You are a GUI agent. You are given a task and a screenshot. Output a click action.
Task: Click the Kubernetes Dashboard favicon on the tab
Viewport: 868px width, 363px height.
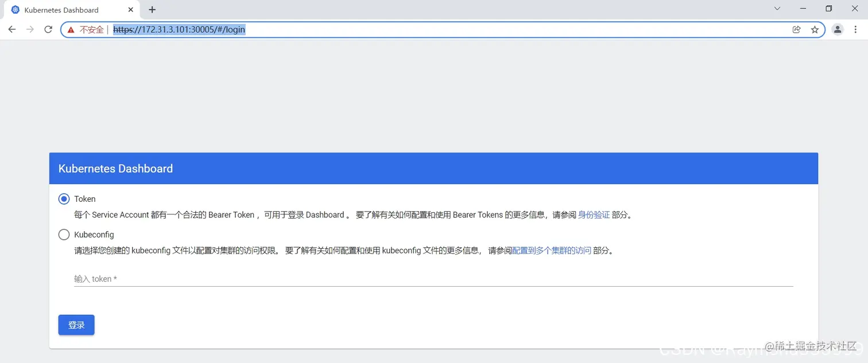tap(15, 9)
